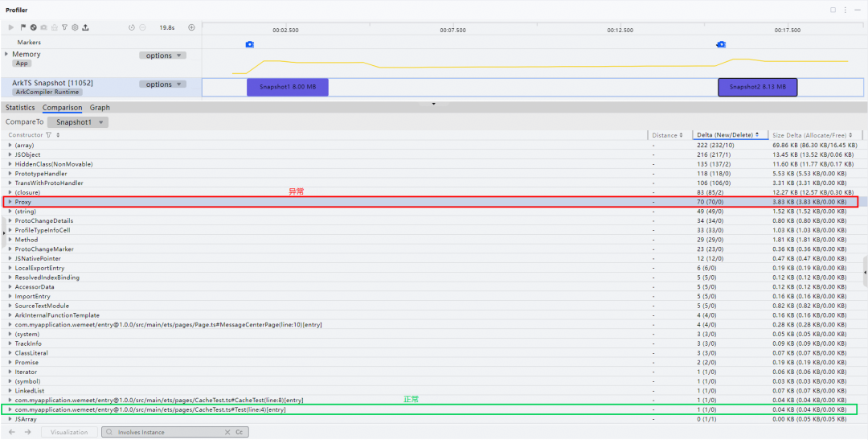Select the Promise row
The width and height of the screenshot is (868, 440).
click(x=433, y=363)
